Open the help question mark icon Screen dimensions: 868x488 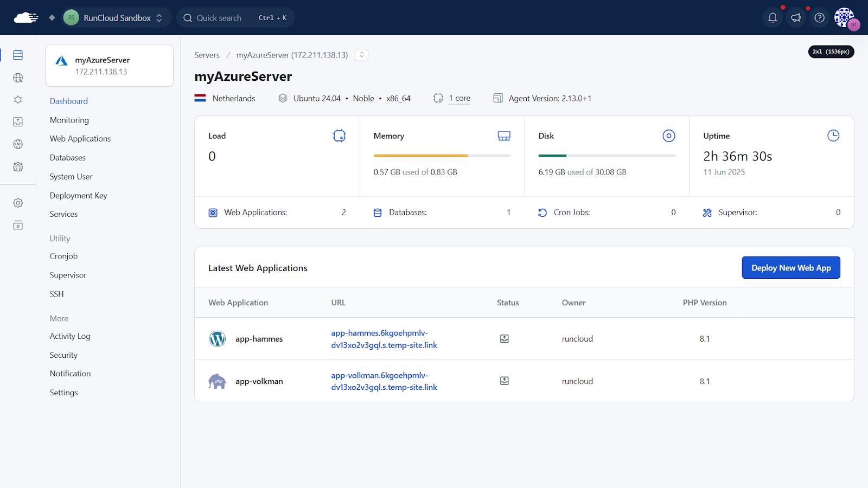[x=819, y=18]
